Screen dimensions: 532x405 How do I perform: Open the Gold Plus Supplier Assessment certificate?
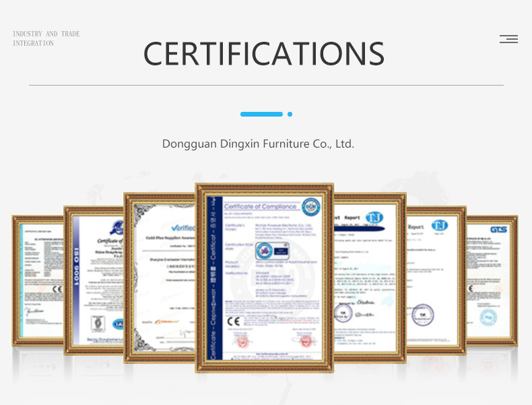[160, 278]
